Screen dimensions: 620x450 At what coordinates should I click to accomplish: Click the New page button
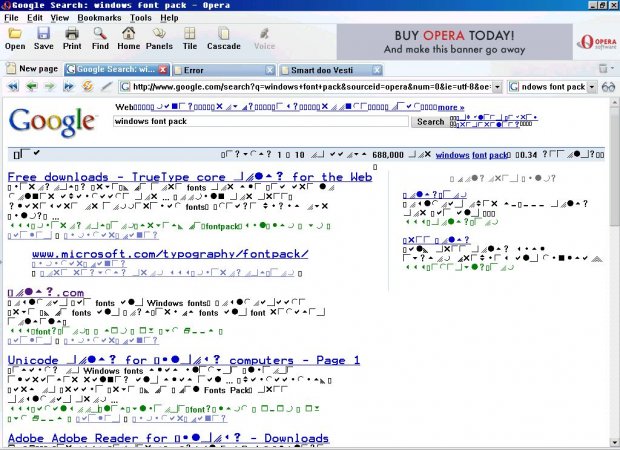(x=33, y=69)
